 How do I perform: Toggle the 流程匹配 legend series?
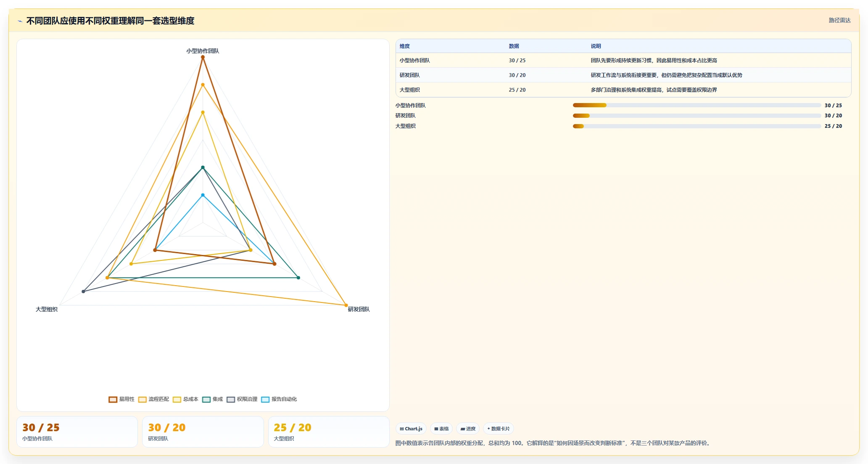(153, 399)
